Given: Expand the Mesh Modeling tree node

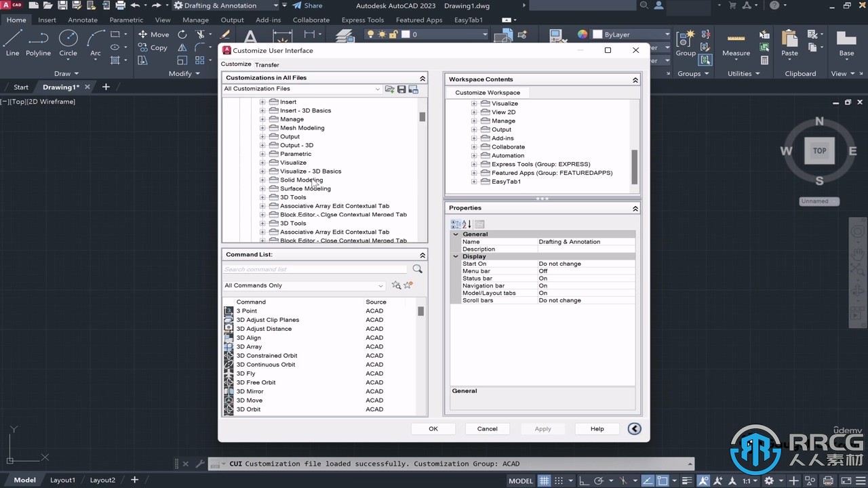Looking at the screenshot, I should pyautogui.click(x=262, y=128).
